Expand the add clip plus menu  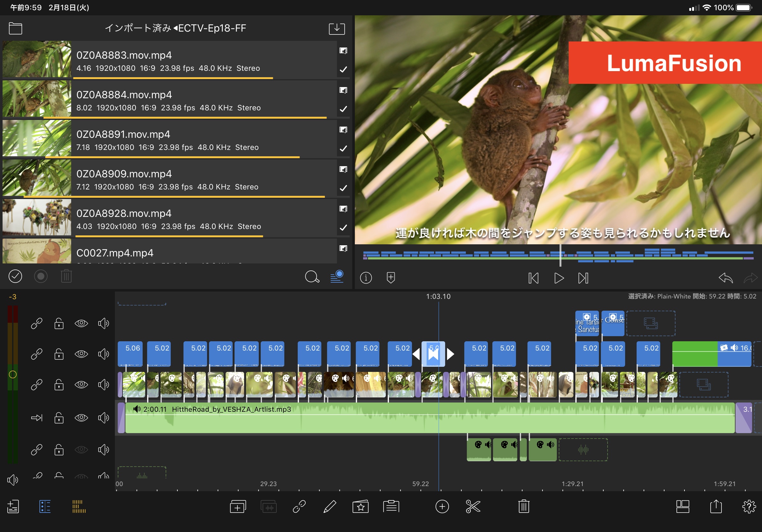pos(442,506)
